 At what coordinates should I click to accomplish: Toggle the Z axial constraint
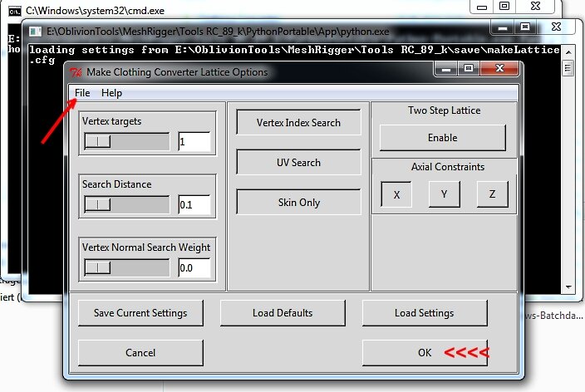(x=493, y=194)
